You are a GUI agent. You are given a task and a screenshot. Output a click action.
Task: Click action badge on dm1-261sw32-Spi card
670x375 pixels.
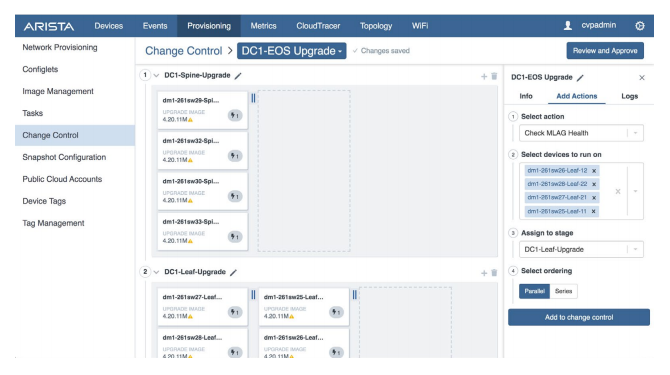tap(235, 156)
